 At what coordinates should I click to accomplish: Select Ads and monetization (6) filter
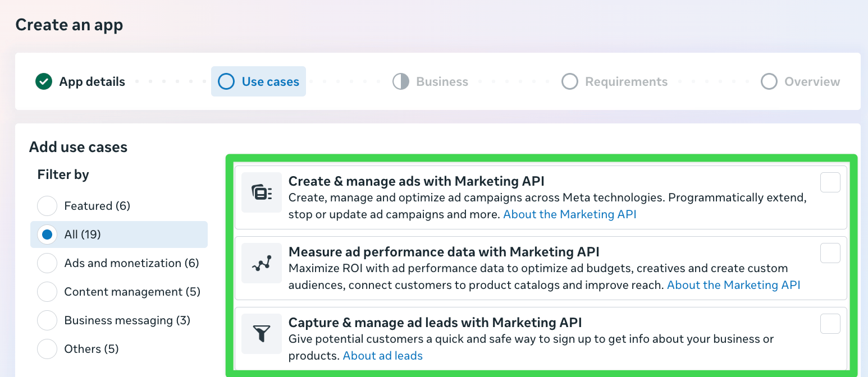tap(119, 263)
